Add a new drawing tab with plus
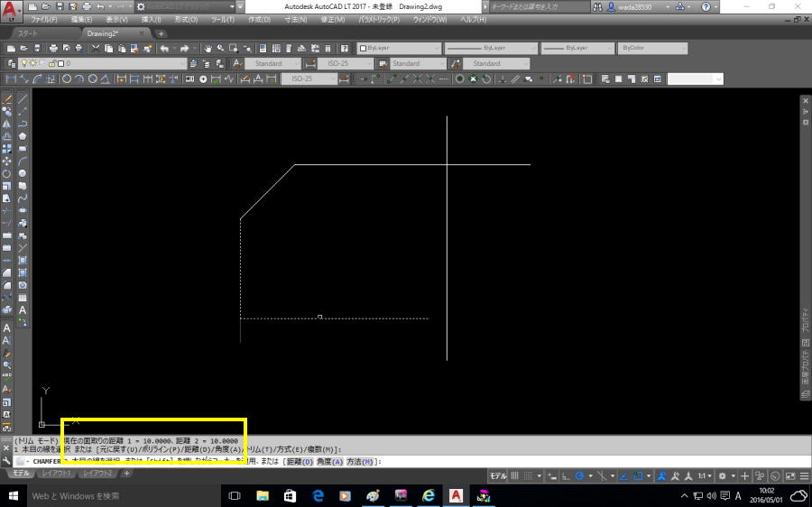This screenshot has width=812, height=507. [x=161, y=33]
